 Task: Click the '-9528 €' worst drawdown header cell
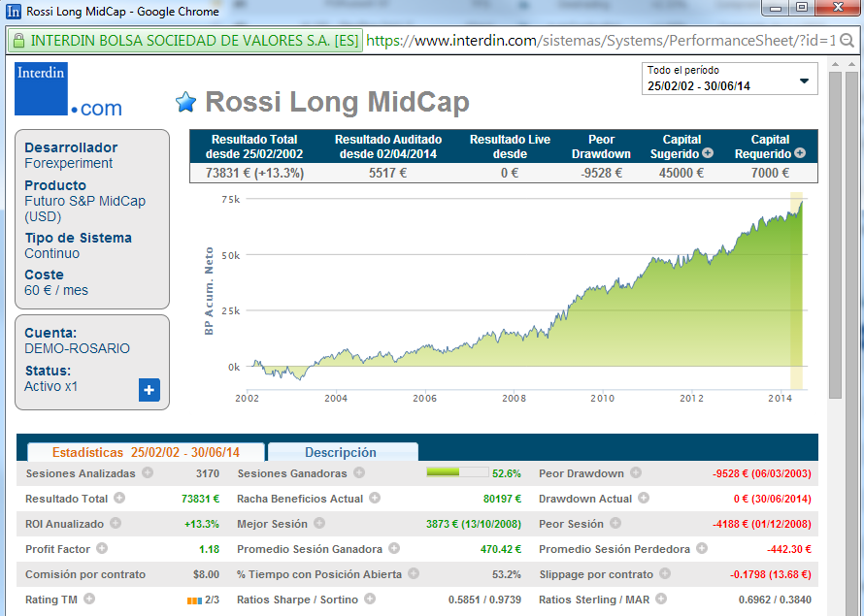(x=601, y=173)
